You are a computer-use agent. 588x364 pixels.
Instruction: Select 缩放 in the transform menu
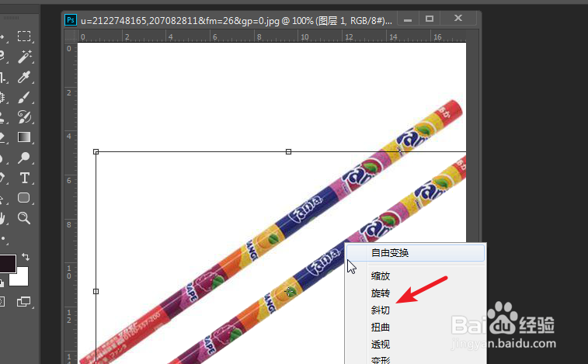click(381, 276)
